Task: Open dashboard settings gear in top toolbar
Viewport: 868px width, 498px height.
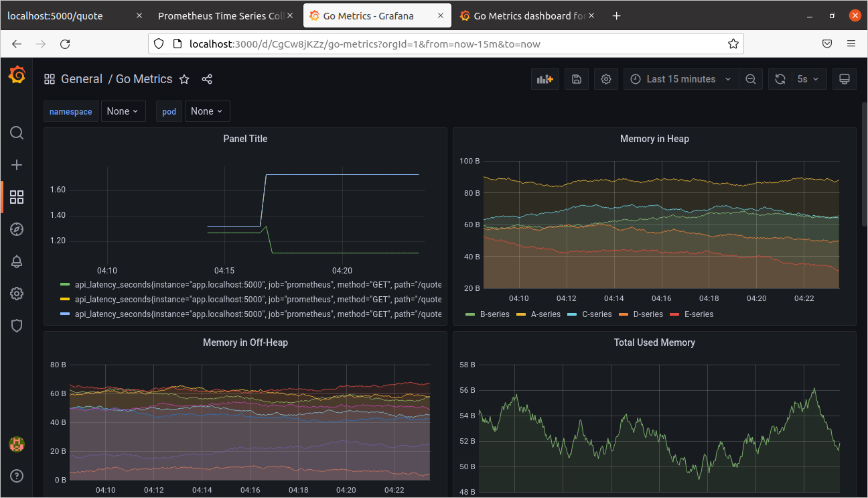Action: (606, 79)
